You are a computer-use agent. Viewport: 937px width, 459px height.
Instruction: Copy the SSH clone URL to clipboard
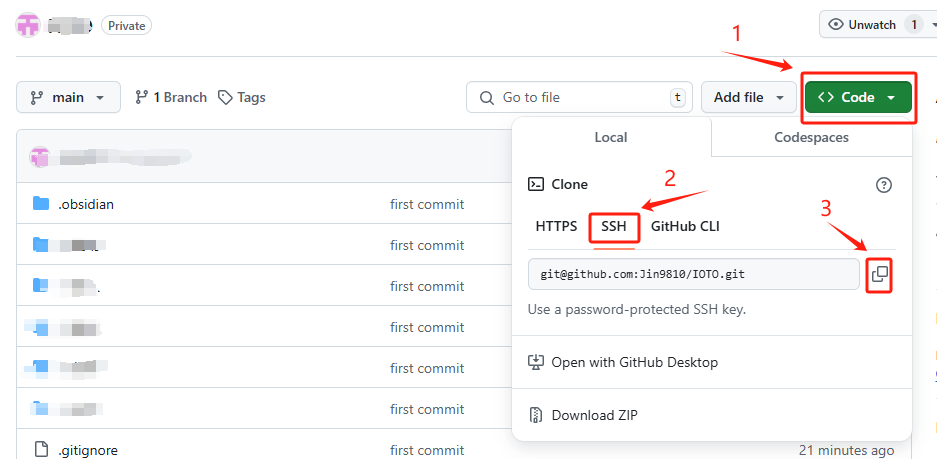click(880, 274)
